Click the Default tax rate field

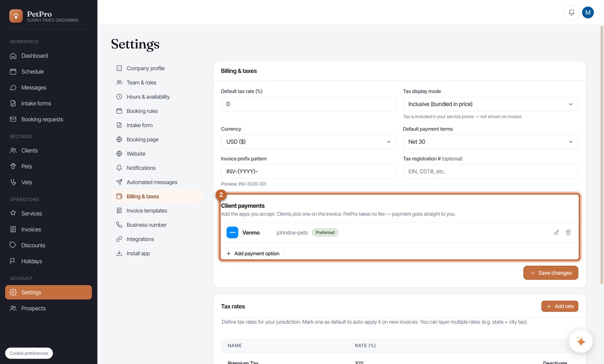tap(308, 104)
